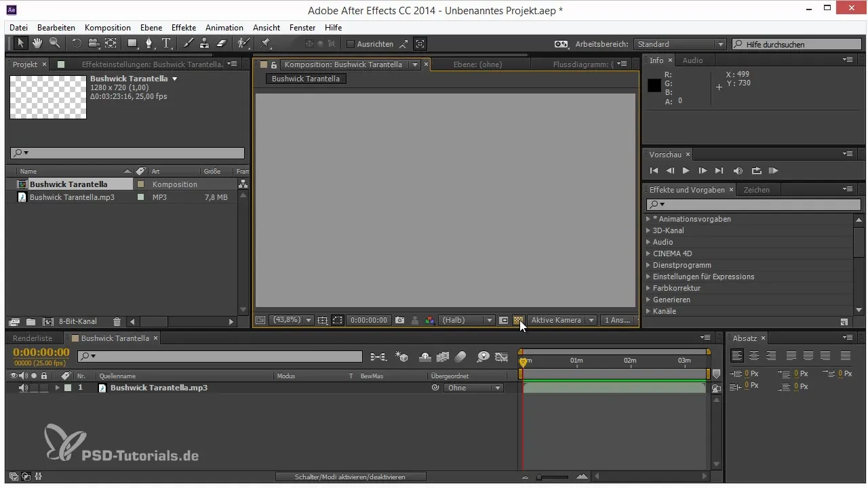Enable the Ausrichten checkbox

click(351, 44)
